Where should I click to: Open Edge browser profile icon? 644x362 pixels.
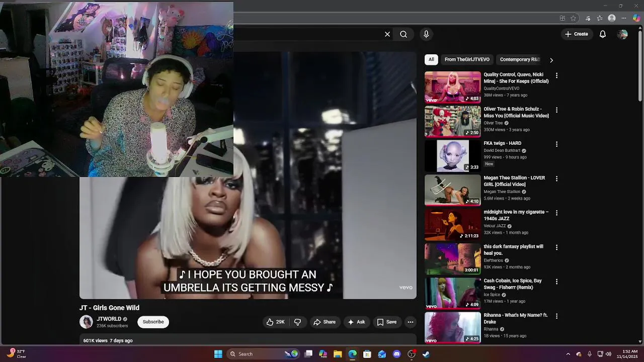point(612,18)
